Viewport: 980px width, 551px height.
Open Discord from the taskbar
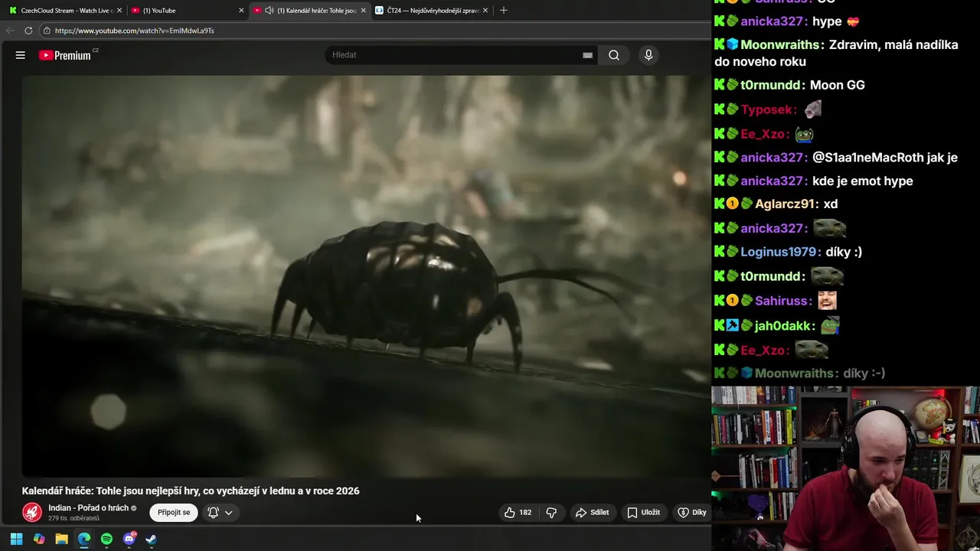point(129,539)
